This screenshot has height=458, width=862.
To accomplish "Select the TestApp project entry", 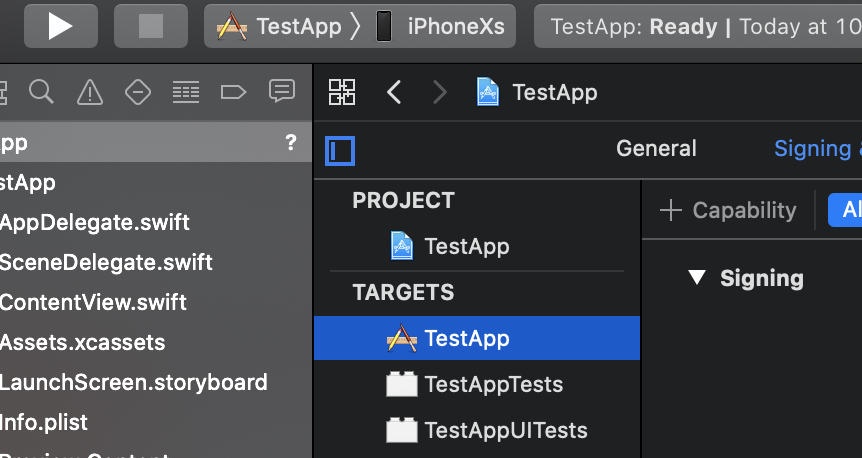I will (x=466, y=246).
